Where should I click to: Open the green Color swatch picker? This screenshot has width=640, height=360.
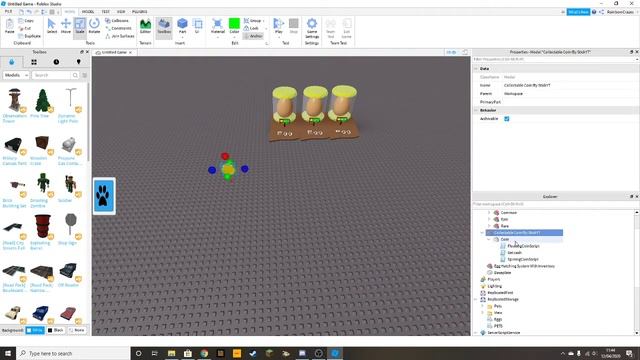(x=234, y=23)
